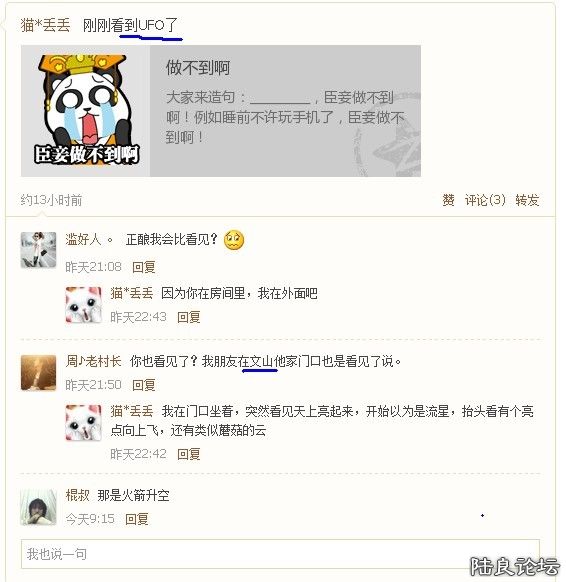Image resolution: width=566 pixels, height=582 pixels.
Task: Share the post via 转发
Action: (527, 200)
